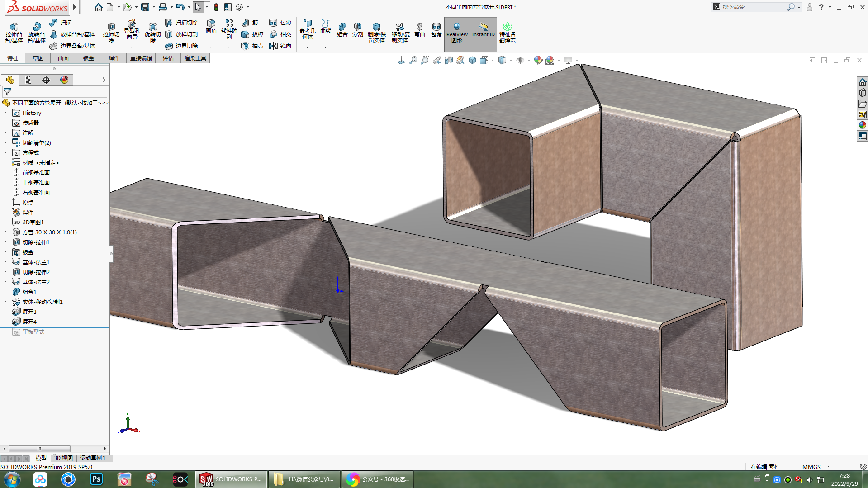868x488 pixels.
Task: Open the 公众号 - 360极速 browser taskbar item
Action: click(x=377, y=479)
